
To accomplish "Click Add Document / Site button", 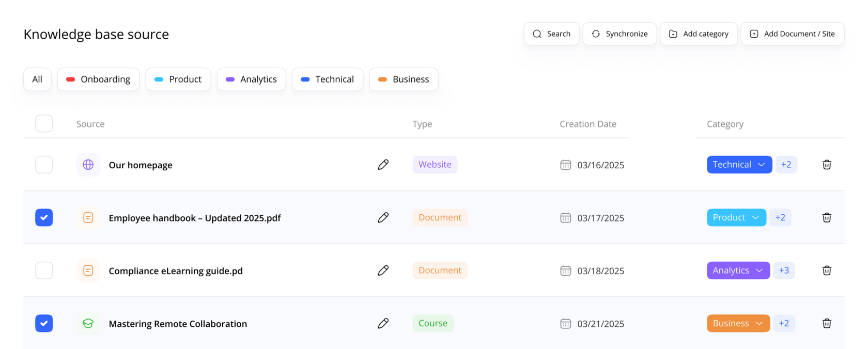I will click(793, 34).
